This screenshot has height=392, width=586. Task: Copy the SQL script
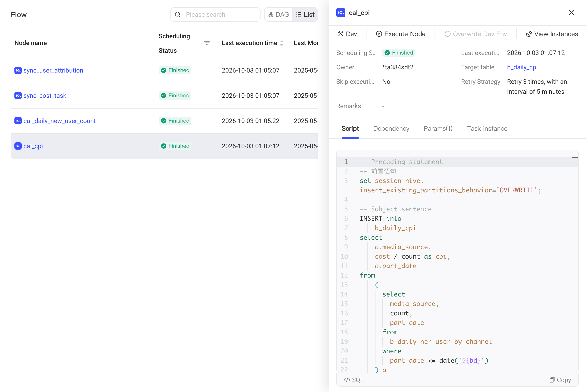pos(560,380)
